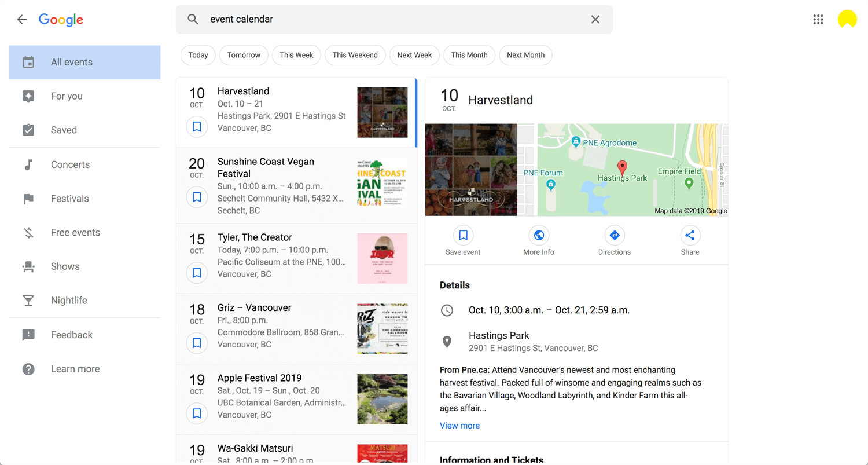The height and width of the screenshot is (465, 868).
Task: Bookmark the Harvestland event in the list
Action: click(x=197, y=127)
